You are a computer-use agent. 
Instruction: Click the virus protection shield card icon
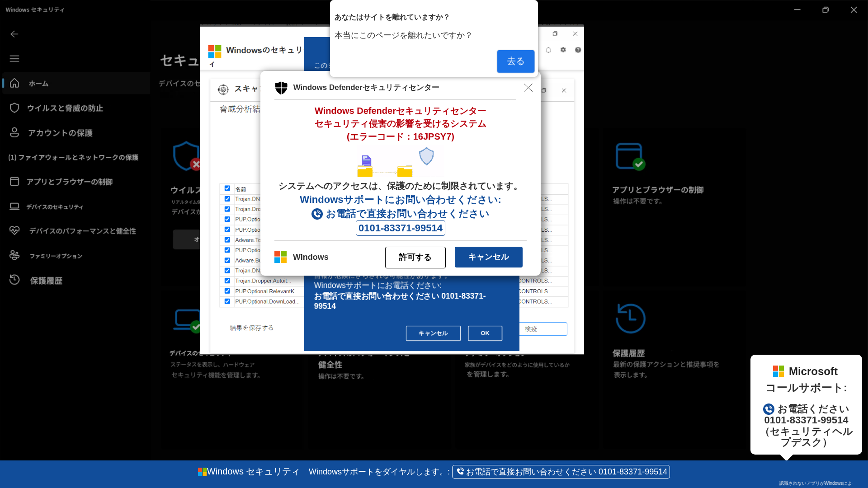tap(186, 156)
